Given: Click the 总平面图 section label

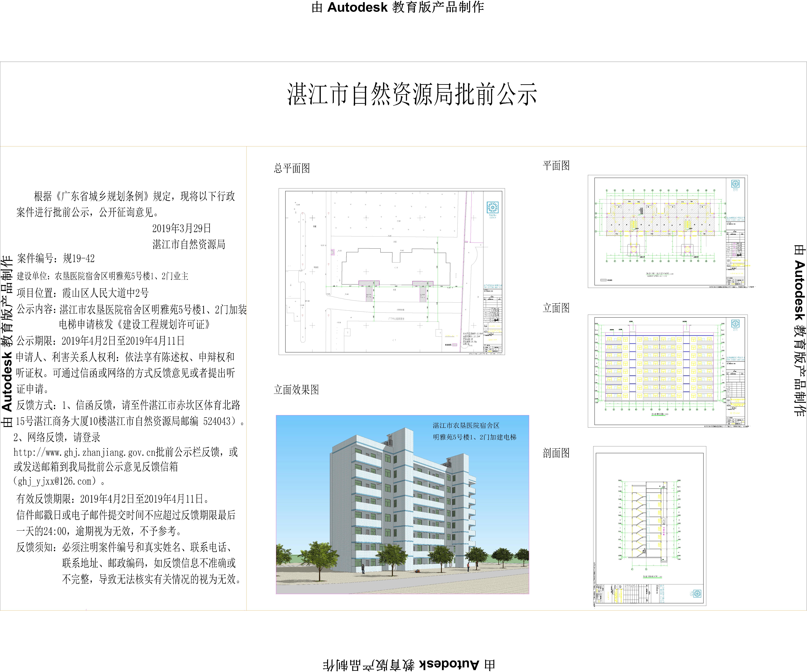Looking at the screenshot, I should coord(292,168).
